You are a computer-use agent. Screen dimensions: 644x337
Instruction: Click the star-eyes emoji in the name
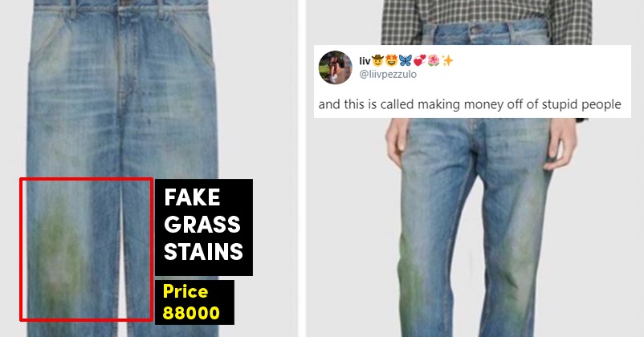coord(391,61)
